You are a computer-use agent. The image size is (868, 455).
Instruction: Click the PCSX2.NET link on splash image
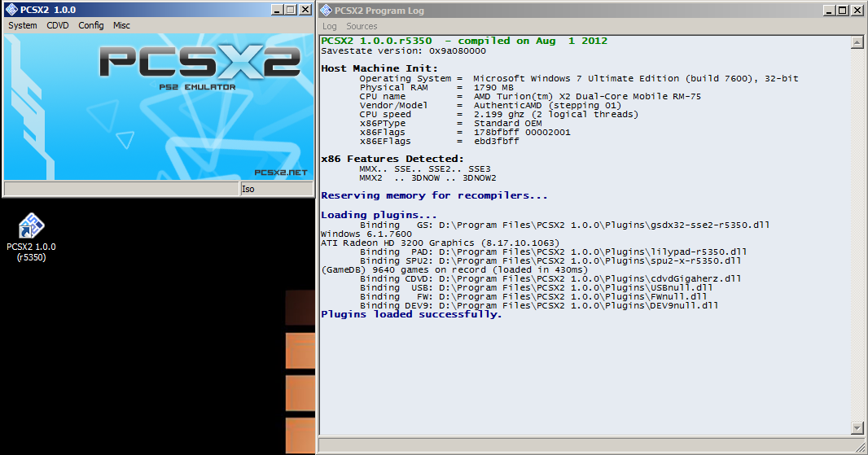tap(281, 173)
